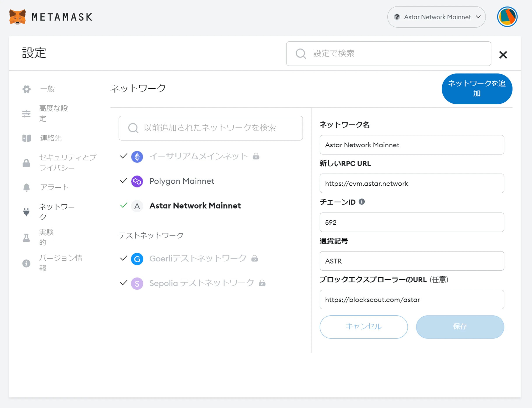Image resolution: width=532 pixels, height=408 pixels.
Task: Click the info icon next to チェーンID
Action: click(361, 202)
